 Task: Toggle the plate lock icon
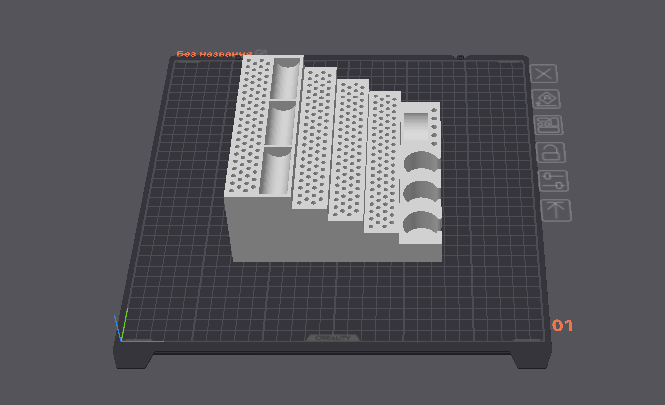tap(551, 153)
